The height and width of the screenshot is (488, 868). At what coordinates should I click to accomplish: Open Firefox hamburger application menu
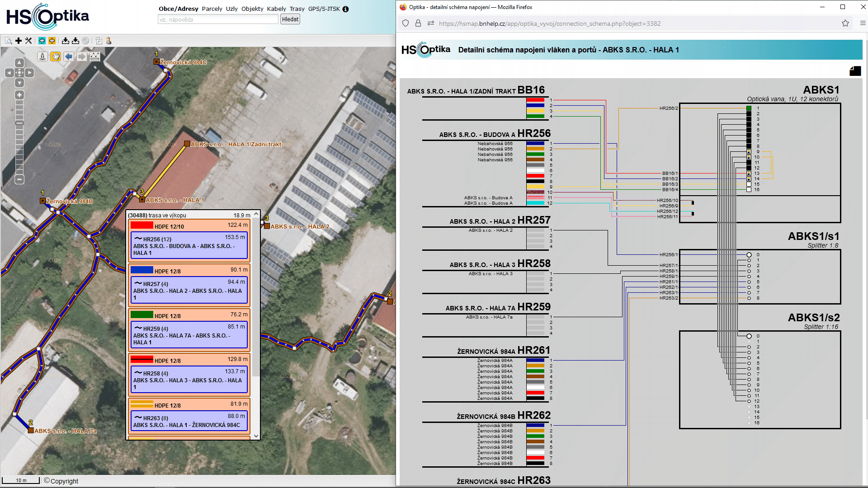click(863, 23)
